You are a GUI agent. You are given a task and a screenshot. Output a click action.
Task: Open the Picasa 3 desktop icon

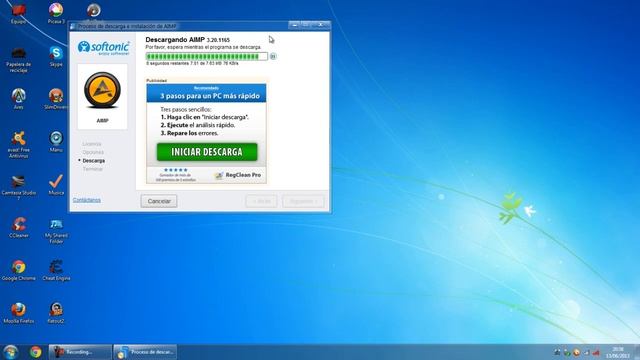(56, 13)
